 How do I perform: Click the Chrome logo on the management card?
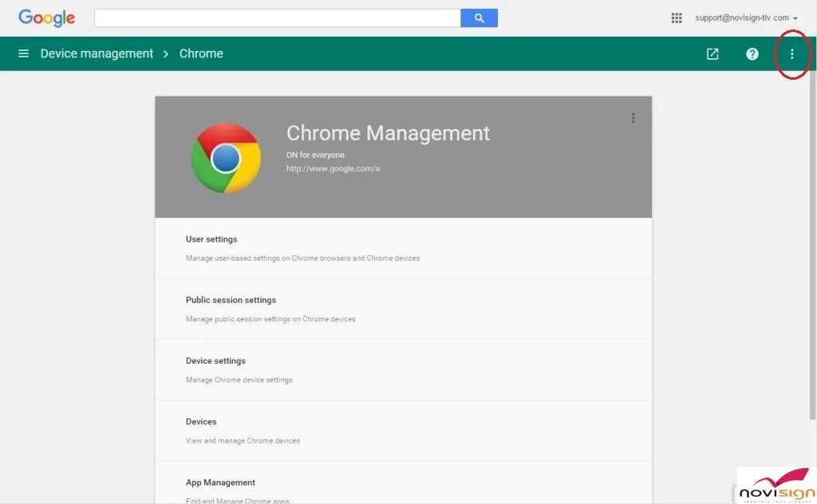point(226,157)
